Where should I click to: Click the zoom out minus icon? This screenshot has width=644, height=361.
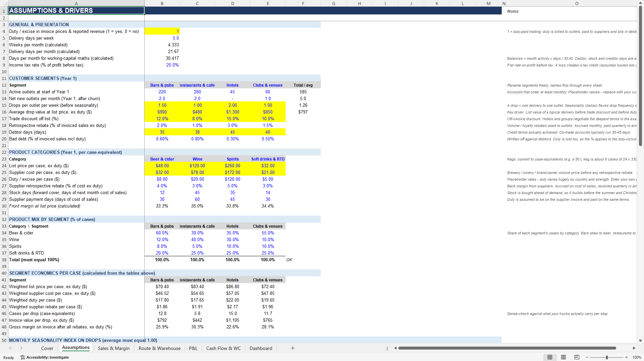point(587,357)
